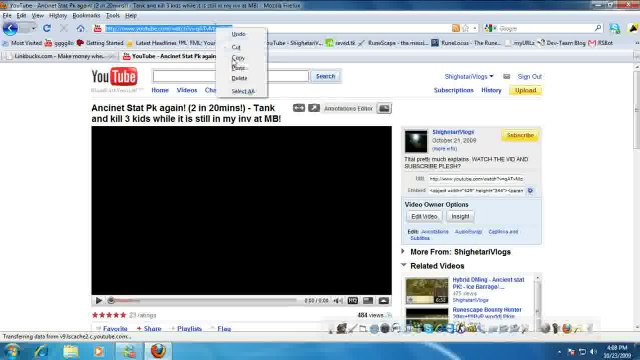This screenshot has height=360, width=640.
Task: Open the History menu
Action: 58,16
